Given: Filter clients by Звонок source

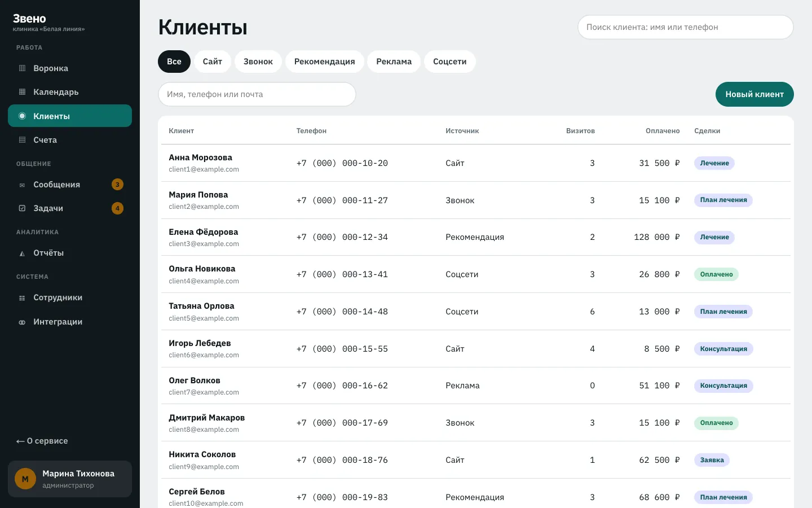Looking at the screenshot, I should tap(258, 62).
